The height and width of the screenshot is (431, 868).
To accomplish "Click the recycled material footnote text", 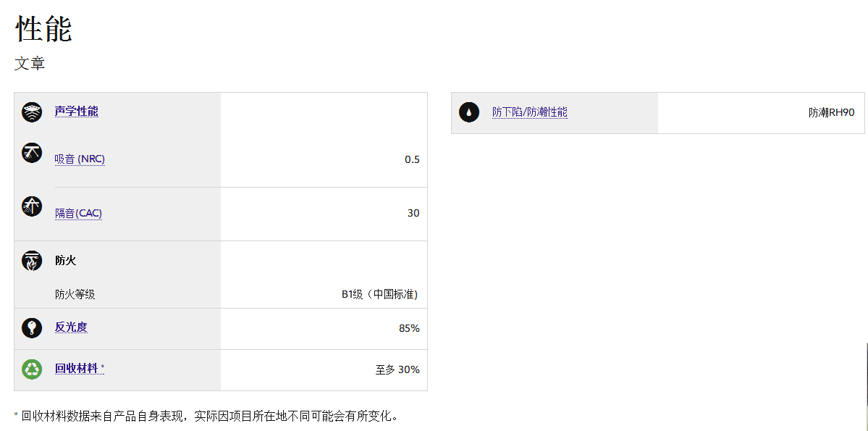I will point(206,416).
